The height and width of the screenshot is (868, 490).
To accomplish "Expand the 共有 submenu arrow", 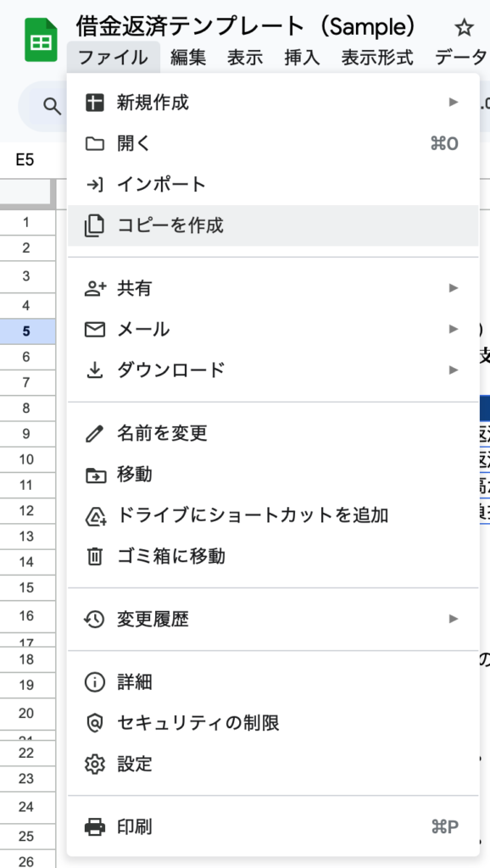I will pos(454,288).
